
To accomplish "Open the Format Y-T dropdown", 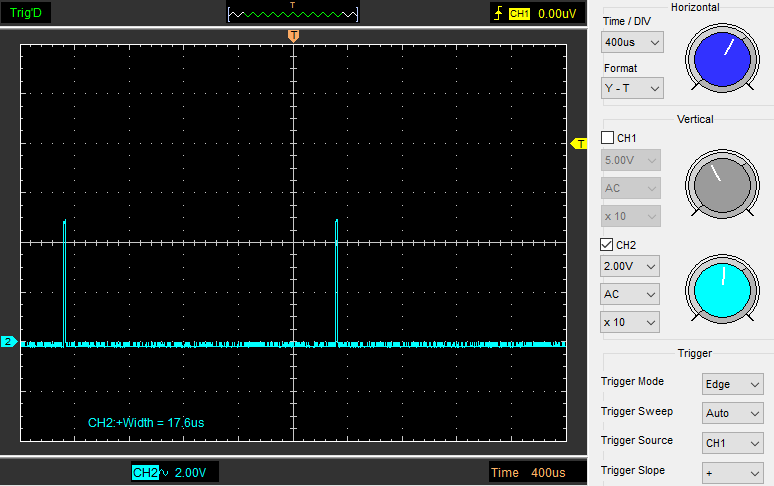I will pos(632,89).
